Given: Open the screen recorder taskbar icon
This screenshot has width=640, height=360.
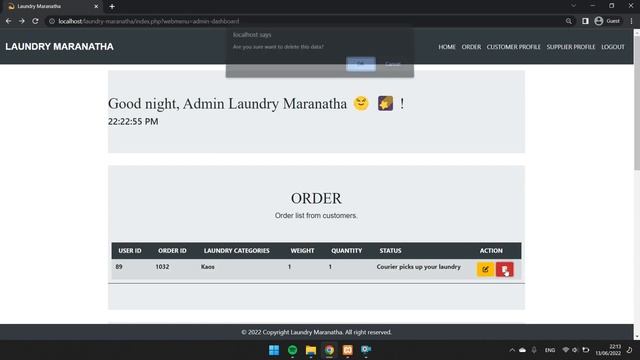Looking at the screenshot, I should coord(366,350).
